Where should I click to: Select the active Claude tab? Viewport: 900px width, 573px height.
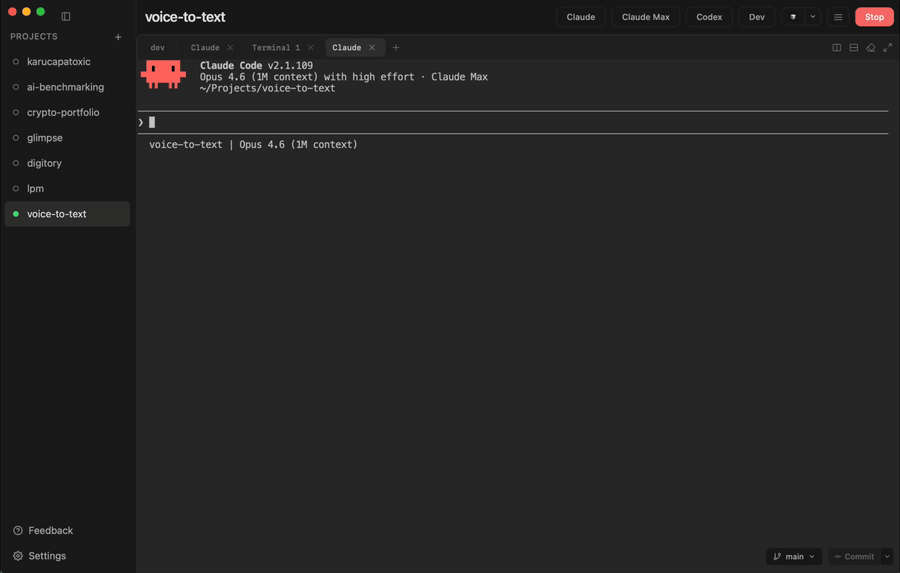click(347, 48)
